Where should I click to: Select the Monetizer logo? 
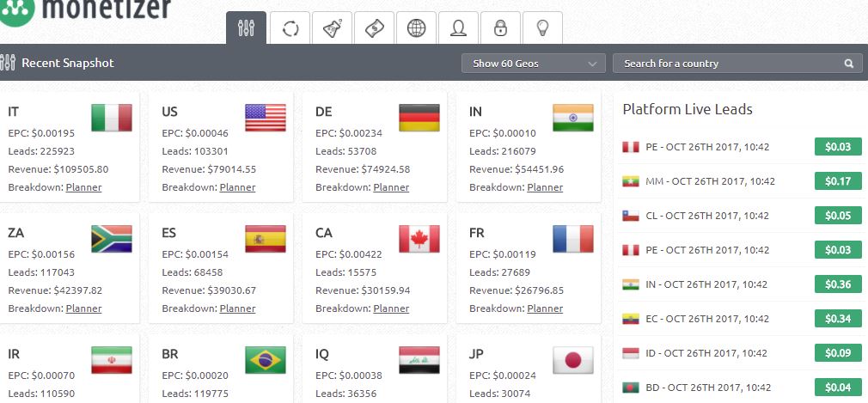[86, 10]
